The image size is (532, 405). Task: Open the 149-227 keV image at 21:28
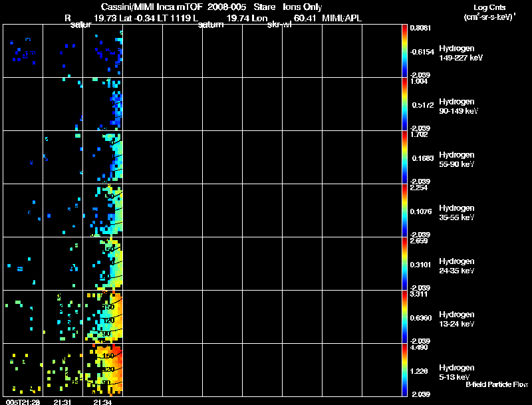23,51
